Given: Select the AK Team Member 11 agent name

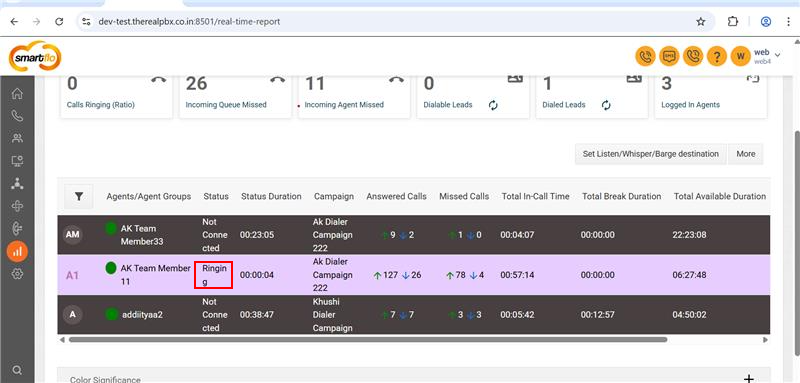Looking at the screenshot, I should (155, 275).
